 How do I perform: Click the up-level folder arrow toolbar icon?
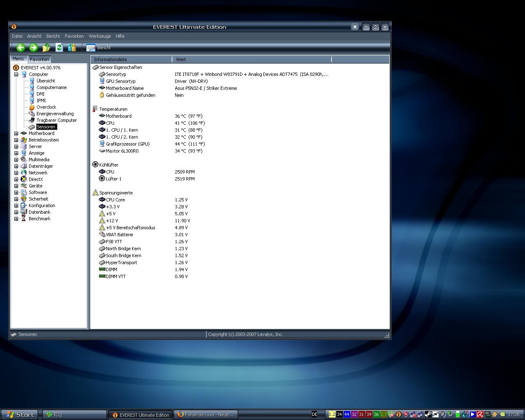pos(46,48)
